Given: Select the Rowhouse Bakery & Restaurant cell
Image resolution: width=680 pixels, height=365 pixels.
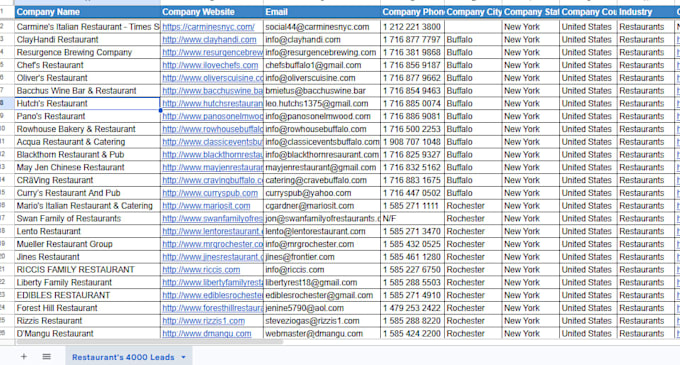Looking at the screenshot, I should tap(88, 129).
